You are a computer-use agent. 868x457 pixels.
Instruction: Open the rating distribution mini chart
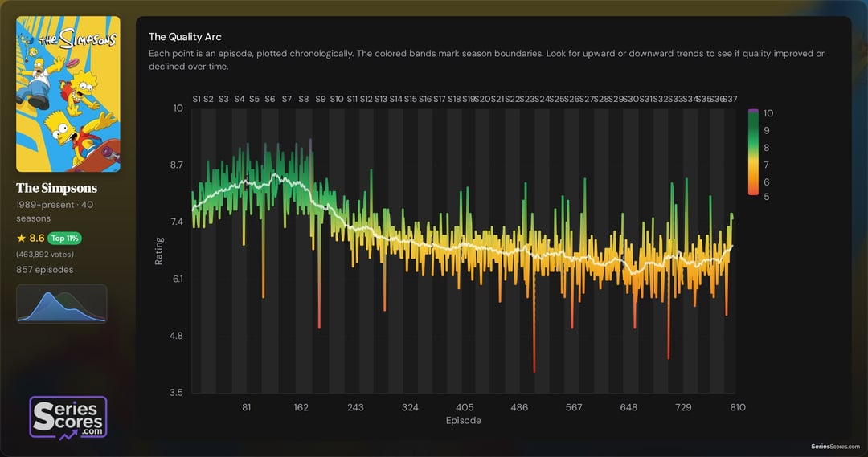pos(62,304)
